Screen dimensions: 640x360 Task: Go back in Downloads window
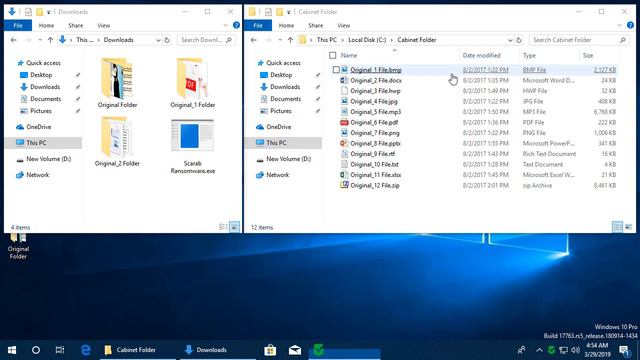click(x=13, y=40)
